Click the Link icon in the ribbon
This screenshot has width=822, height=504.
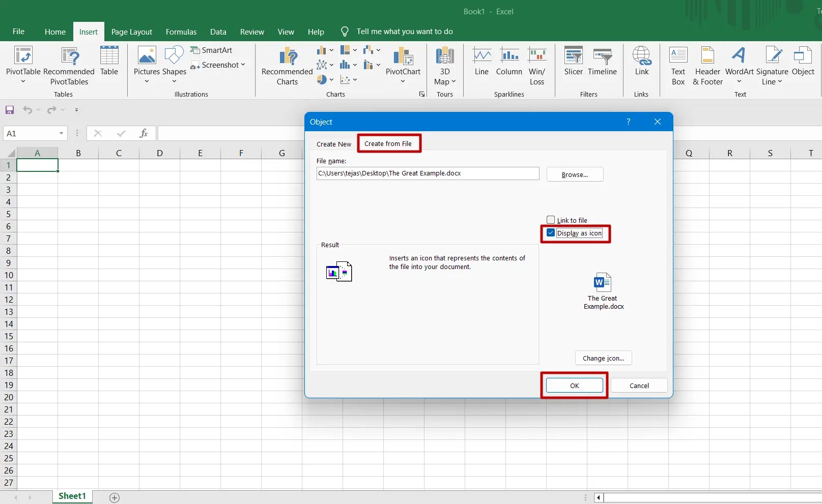[641, 56]
